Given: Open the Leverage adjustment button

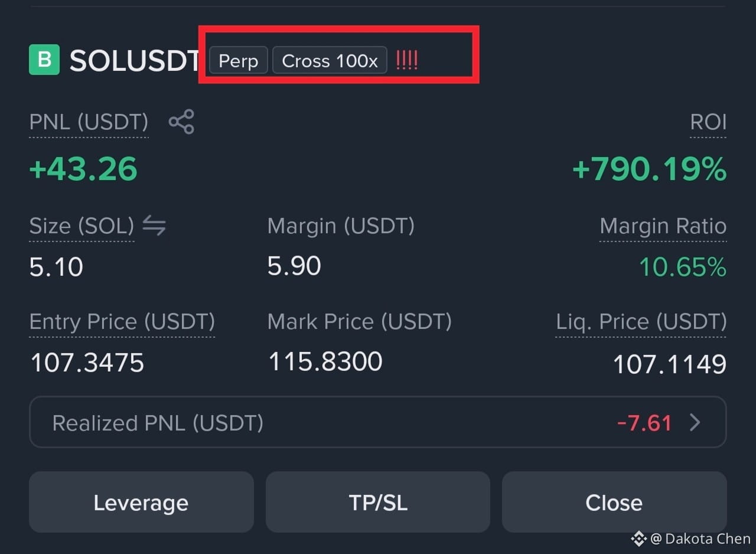Looking at the screenshot, I should [x=141, y=502].
